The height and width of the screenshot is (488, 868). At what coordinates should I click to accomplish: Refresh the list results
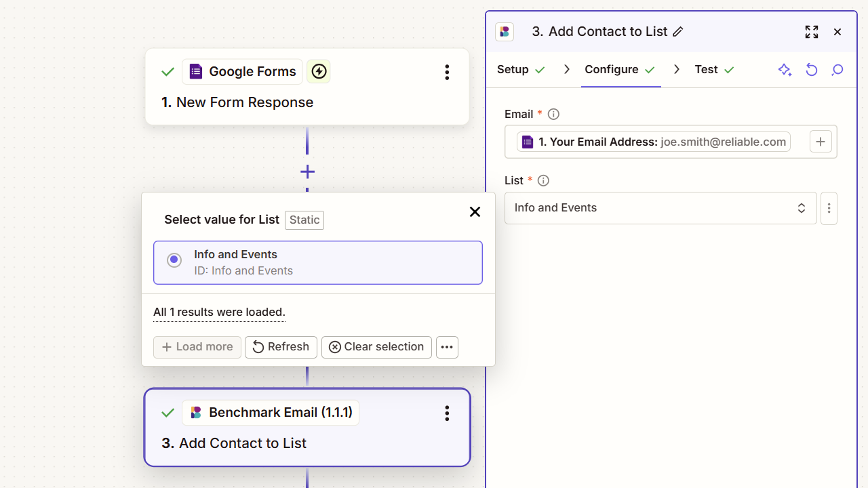pos(281,347)
